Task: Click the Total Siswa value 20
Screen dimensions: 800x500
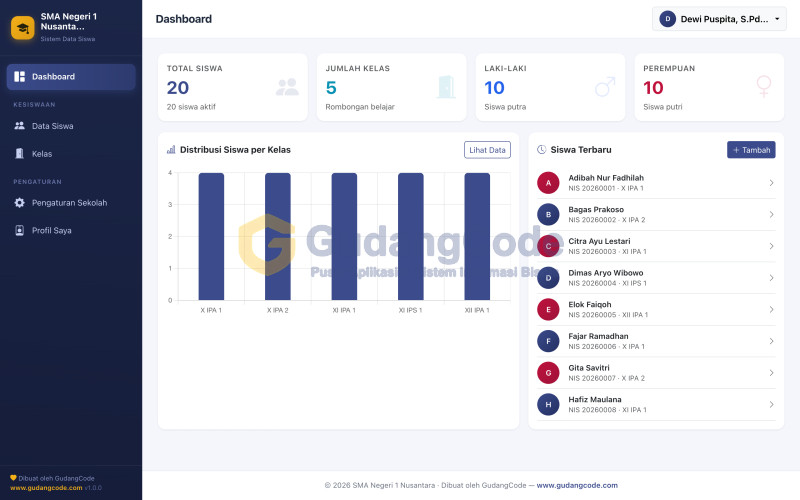Action: click(x=178, y=88)
